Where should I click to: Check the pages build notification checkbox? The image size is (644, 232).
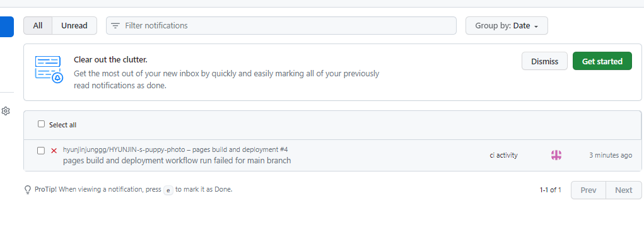coord(41,151)
